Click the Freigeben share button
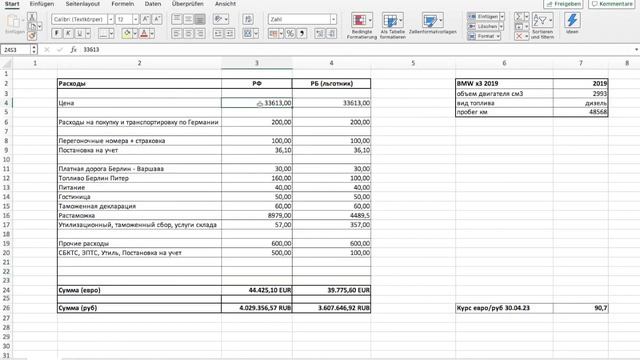The image size is (640, 360). (x=564, y=4)
